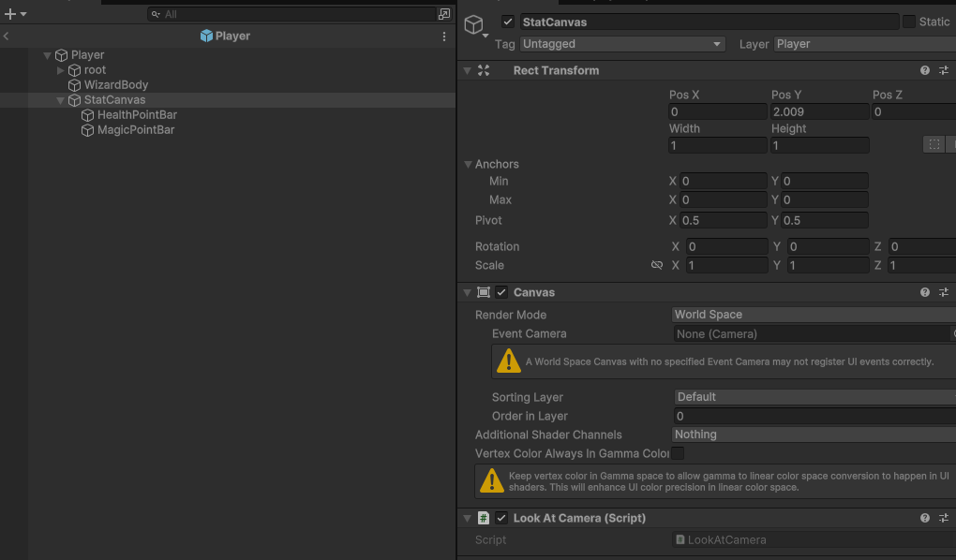Viewport: 956px width, 560px height.
Task: Click the StatCanvas name field
Action: pyautogui.click(x=710, y=22)
